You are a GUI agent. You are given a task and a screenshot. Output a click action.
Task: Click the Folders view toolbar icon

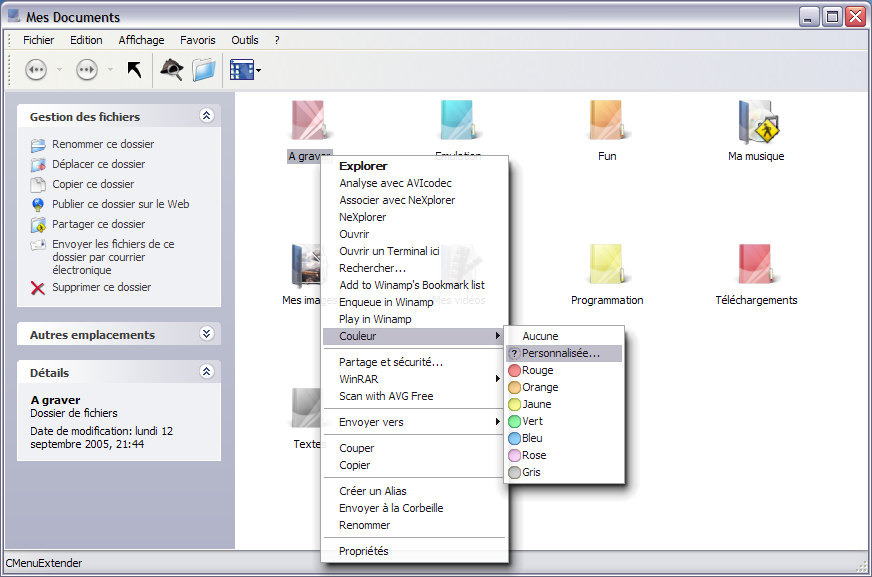(x=204, y=70)
